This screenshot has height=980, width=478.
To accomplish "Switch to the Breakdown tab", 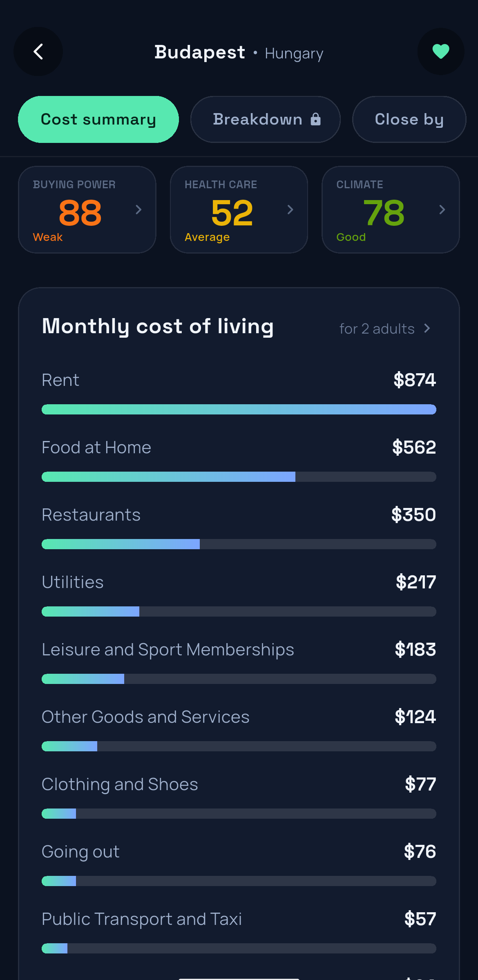I will (x=266, y=119).
